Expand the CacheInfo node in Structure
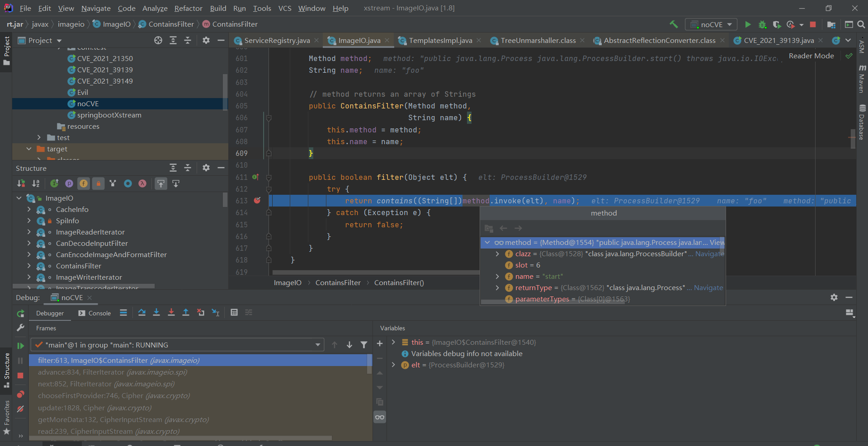This screenshot has width=868, height=446. (x=28, y=209)
